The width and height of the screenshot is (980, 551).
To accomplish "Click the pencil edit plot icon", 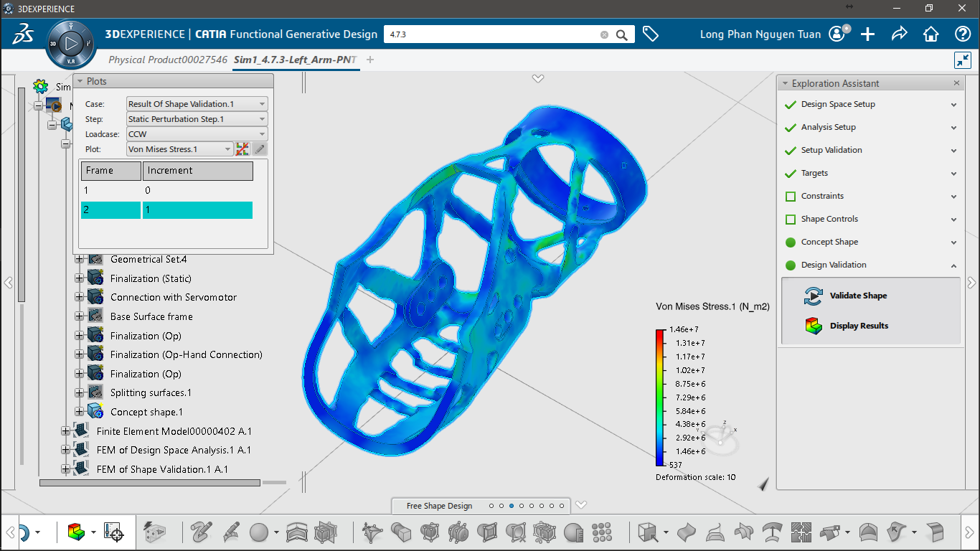I will 260,149.
